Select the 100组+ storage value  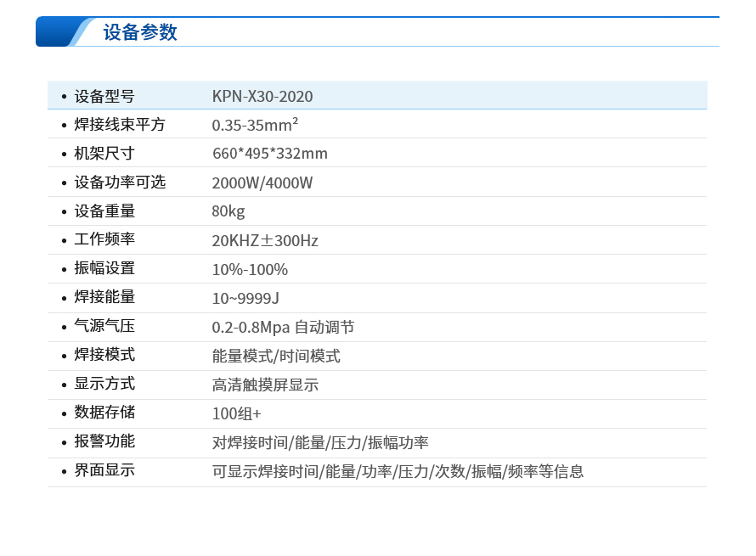(237, 414)
